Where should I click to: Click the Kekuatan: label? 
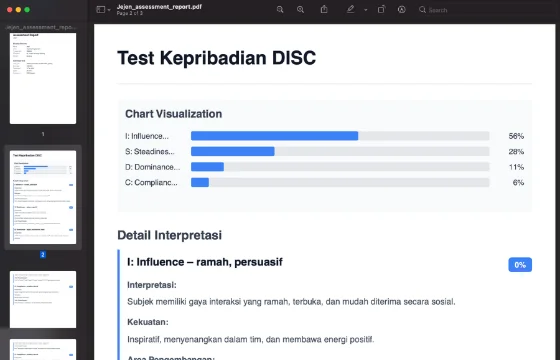point(148,322)
